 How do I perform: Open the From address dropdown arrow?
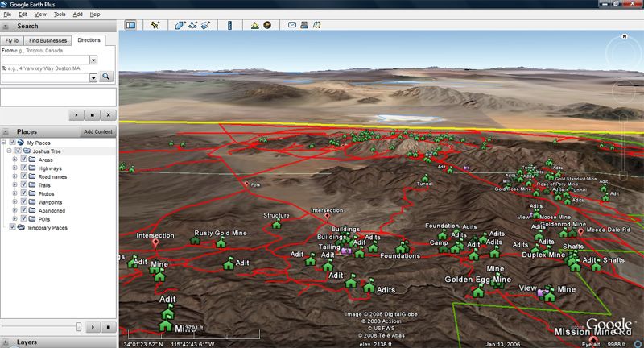tap(93, 60)
